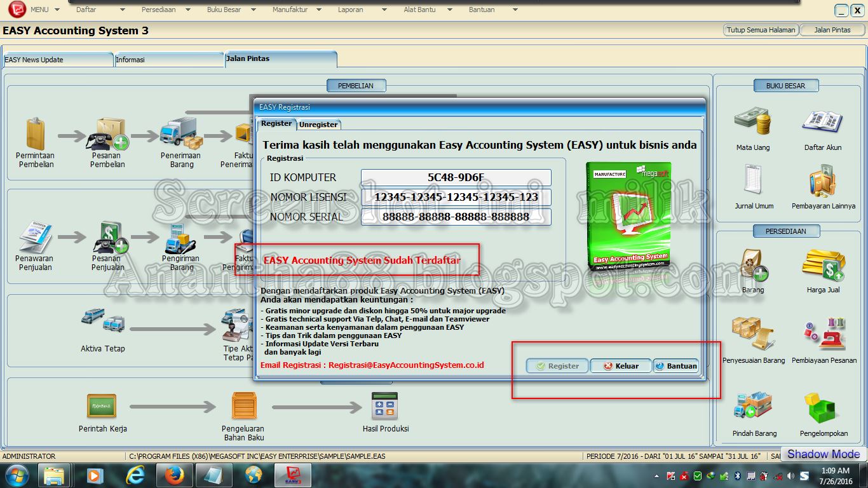Click the clock showing 1:09 AM
The height and width of the screenshot is (488, 868).
pos(834,471)
